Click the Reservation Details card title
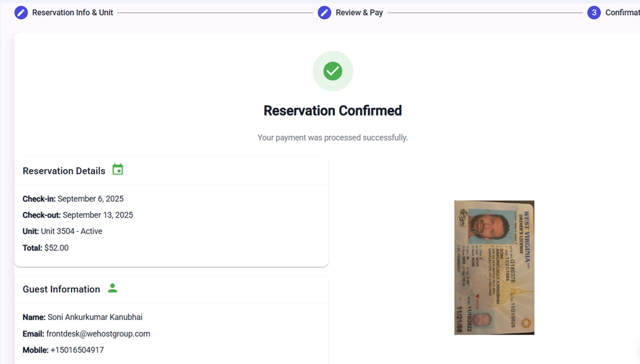The width and height of the screenshot is (640, 364). click(64, 171)
